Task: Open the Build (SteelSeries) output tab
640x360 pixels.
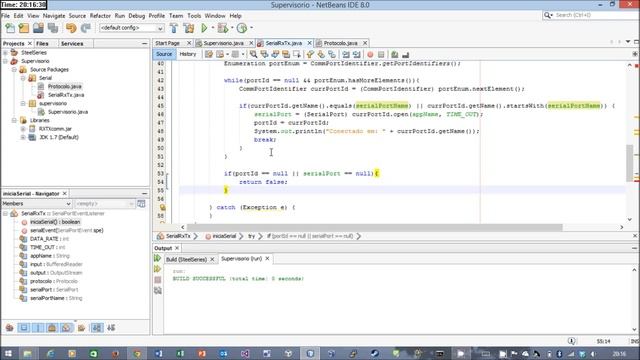Action: click(x=186, y=259)
